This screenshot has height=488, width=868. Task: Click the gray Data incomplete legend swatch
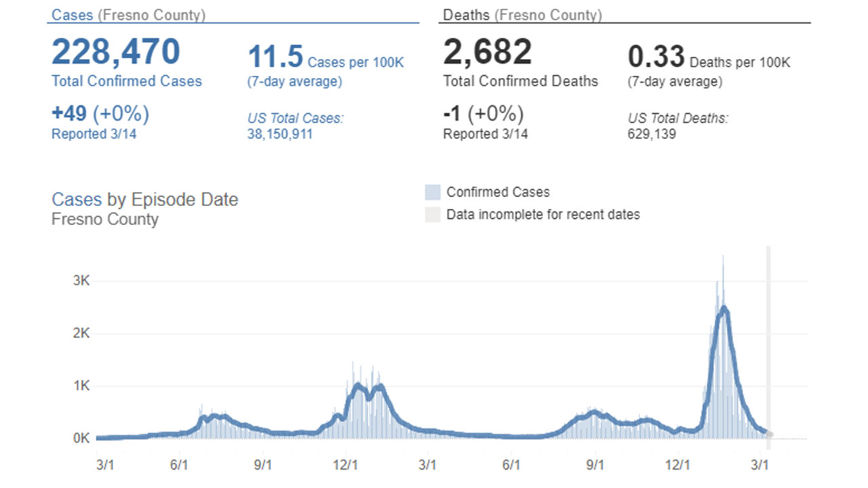(x=433, y=215)
